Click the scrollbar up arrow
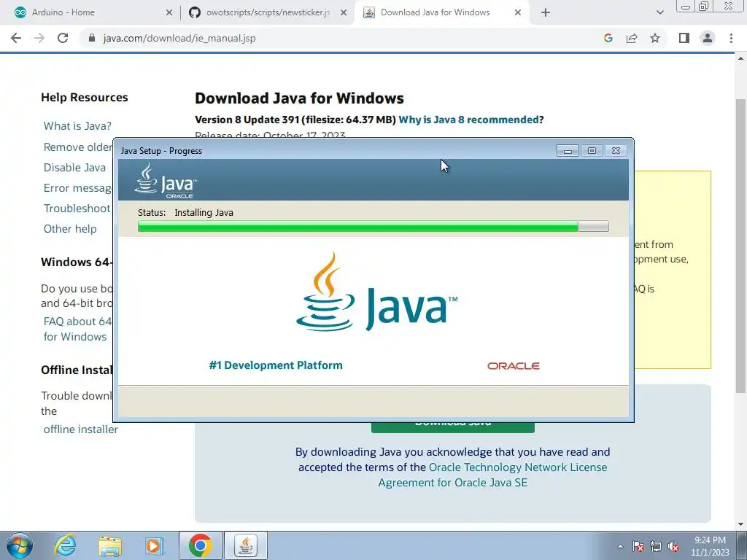The width and height of the screenshot is (747, 560). click(x=740, y=58)
